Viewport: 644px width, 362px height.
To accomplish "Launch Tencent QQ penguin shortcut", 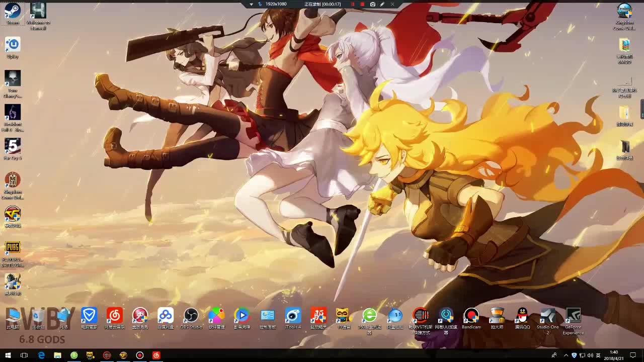I will click(x=522, y=318).
